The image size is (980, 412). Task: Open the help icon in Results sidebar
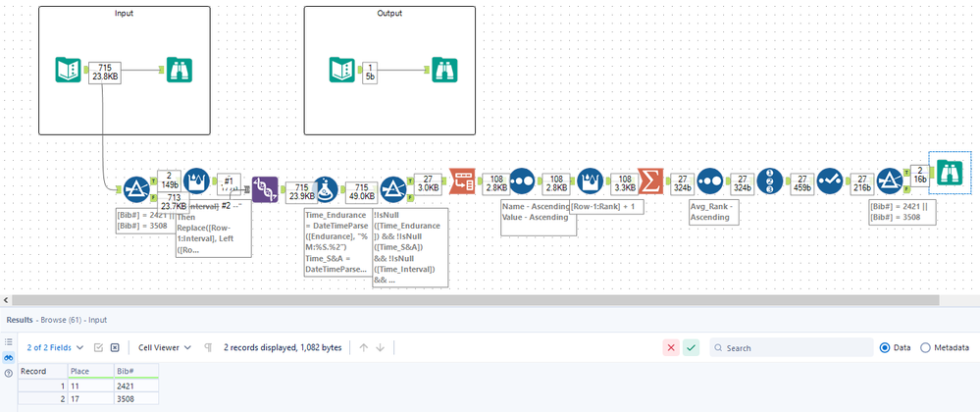[9, 373]
